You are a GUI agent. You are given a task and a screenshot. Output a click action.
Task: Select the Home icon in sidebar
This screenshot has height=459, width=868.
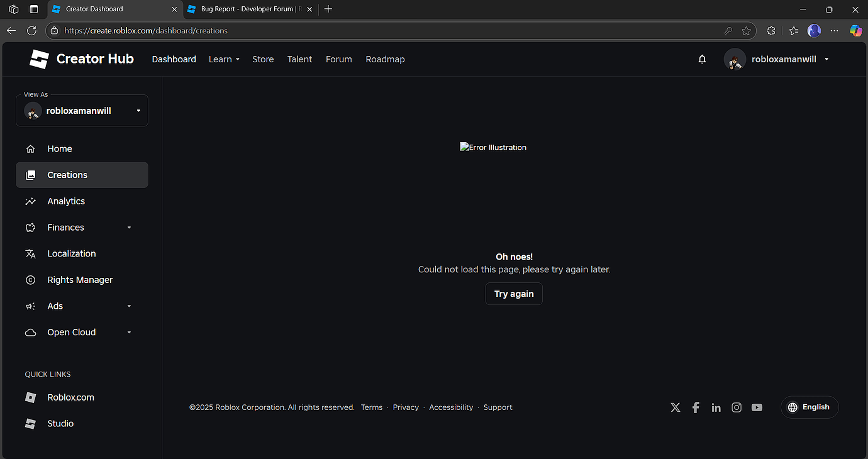(30, 148)
